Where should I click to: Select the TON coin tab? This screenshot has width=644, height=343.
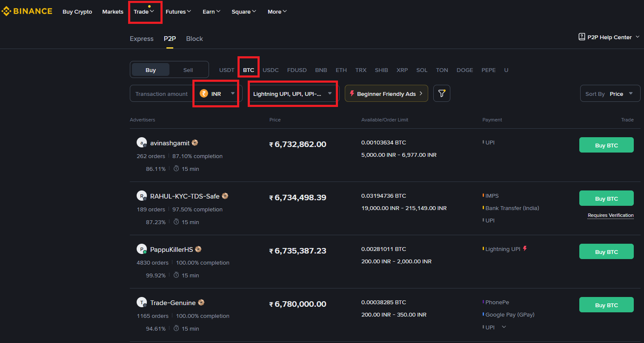tap(442, 70)
